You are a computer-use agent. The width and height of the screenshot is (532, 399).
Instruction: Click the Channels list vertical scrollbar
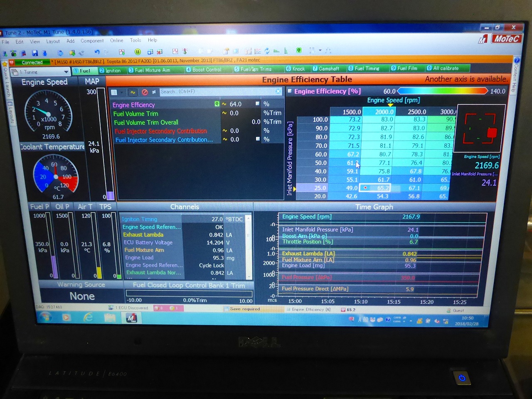point(249,247)
